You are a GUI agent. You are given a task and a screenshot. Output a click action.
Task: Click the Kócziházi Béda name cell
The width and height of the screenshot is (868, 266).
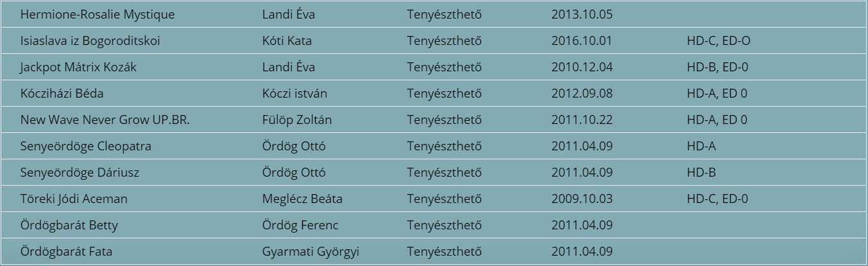[62, 93]
